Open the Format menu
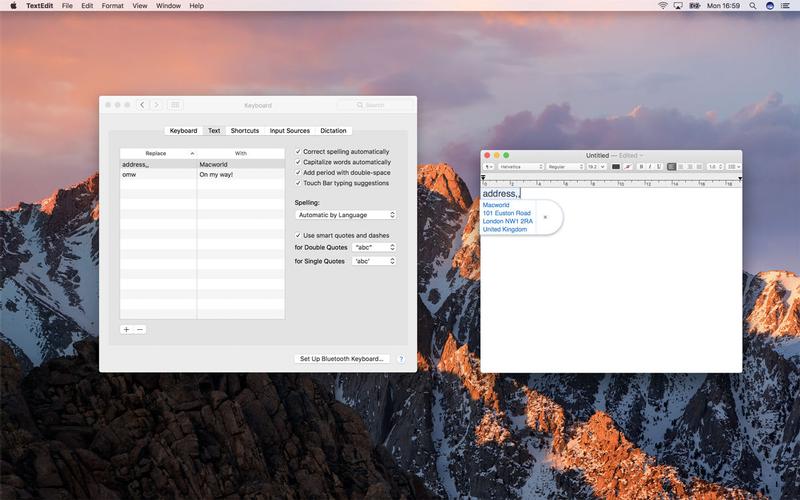The height and width of the screenshot is (500, 800). pyautogui.click(x=112, y=6)
